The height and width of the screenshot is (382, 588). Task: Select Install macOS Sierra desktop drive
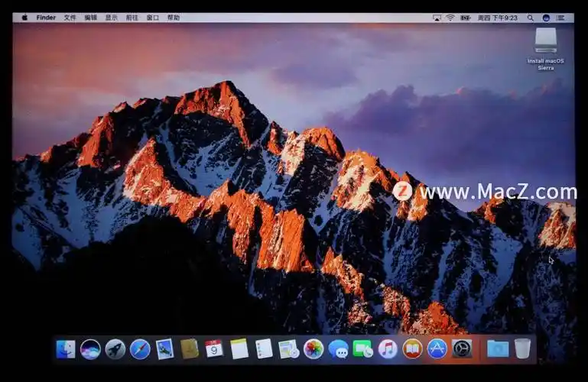click(546, 41)
